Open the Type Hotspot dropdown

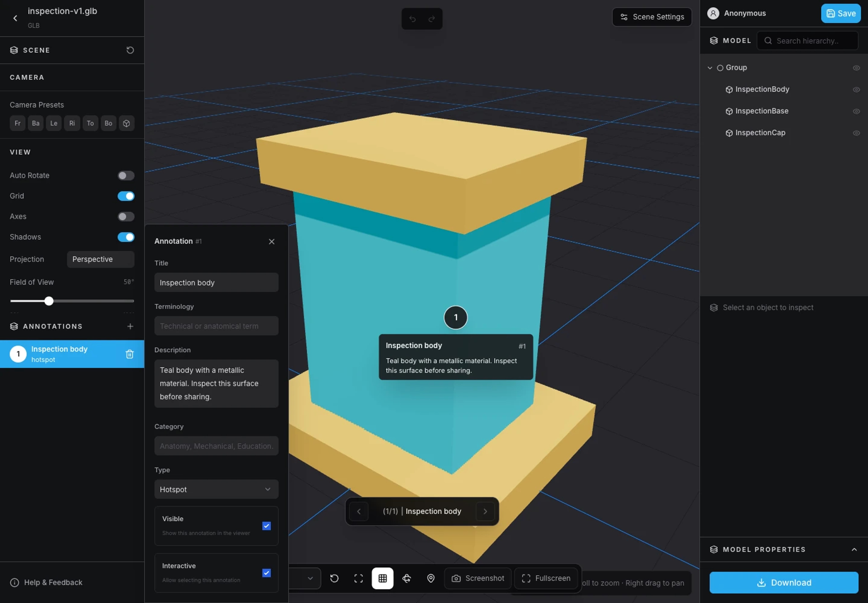coord(216,489)
